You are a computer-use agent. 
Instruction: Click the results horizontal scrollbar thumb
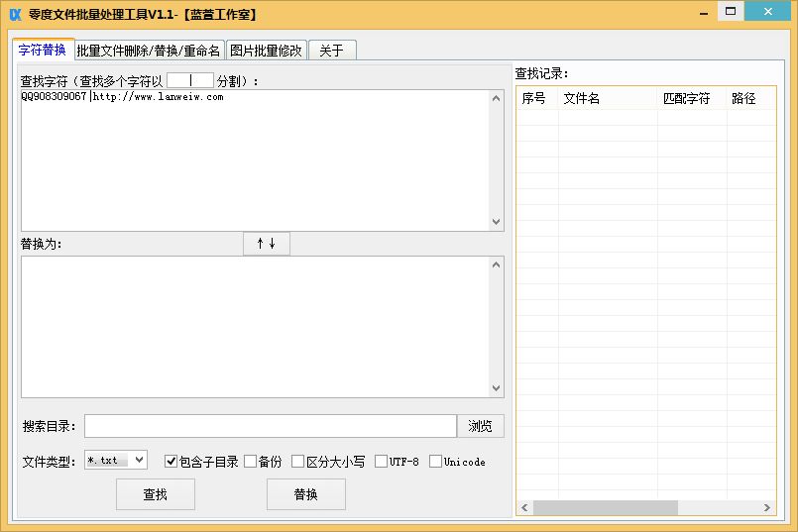pos(605,507)
